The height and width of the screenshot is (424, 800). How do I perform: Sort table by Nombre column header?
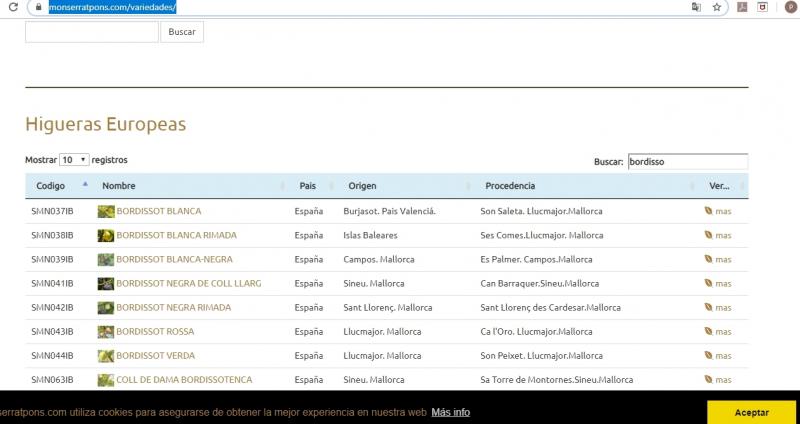[x=118, y=186]
